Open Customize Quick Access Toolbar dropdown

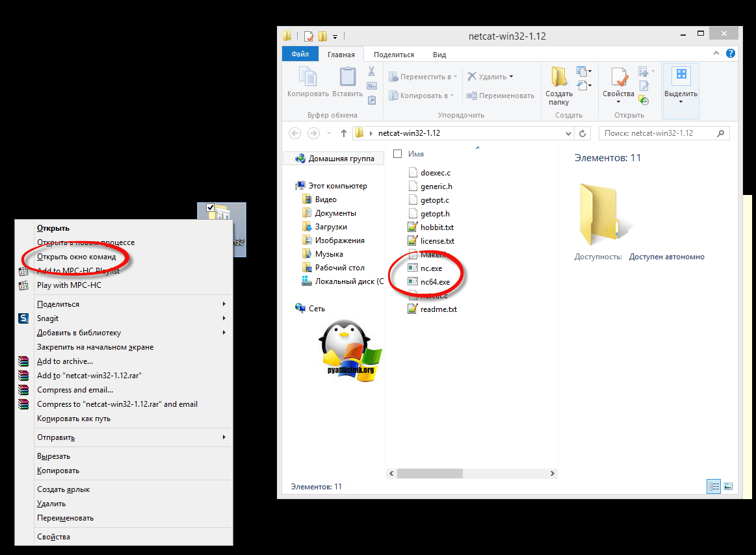point(335,36)
